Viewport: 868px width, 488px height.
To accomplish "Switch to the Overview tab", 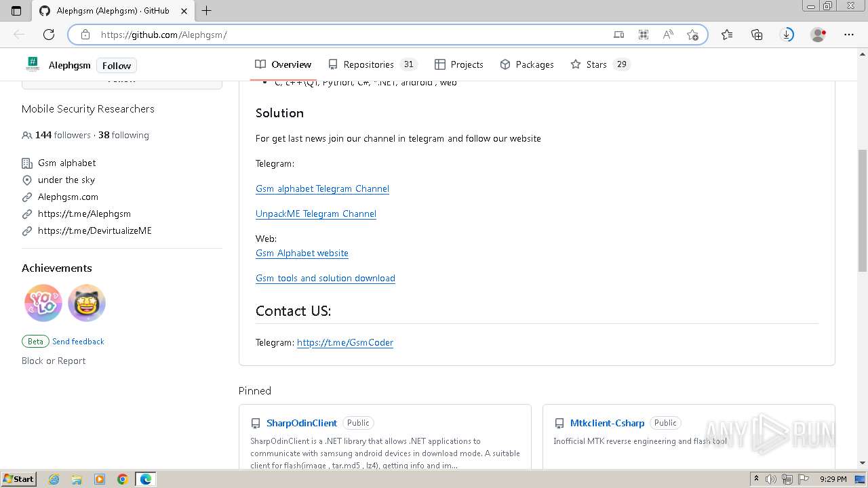I will [x=283, y=64].
